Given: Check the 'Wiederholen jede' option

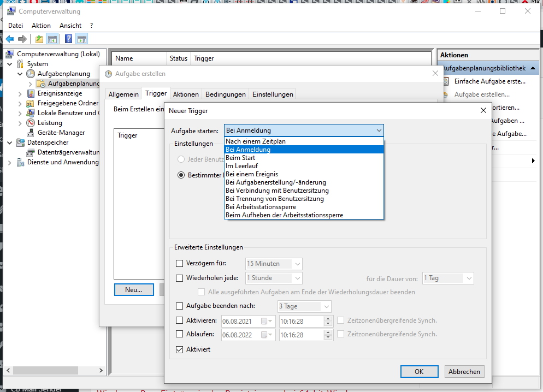Looking at the screenshot, I should click(x=180, y=278).
